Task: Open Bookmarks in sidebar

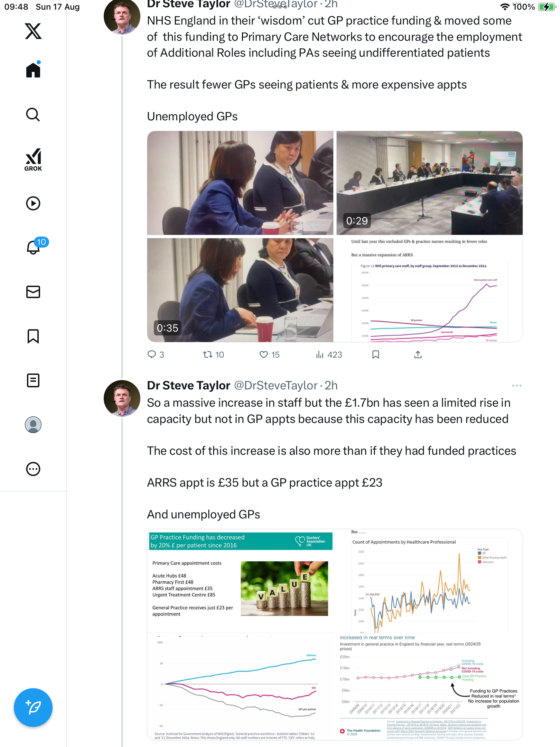Action: tap(33, 336)
